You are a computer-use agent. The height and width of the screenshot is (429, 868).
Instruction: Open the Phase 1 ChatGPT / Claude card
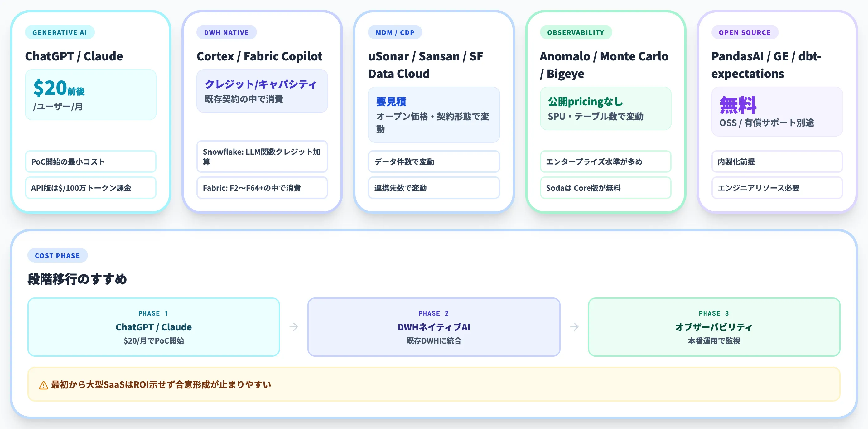pos(154,326)
